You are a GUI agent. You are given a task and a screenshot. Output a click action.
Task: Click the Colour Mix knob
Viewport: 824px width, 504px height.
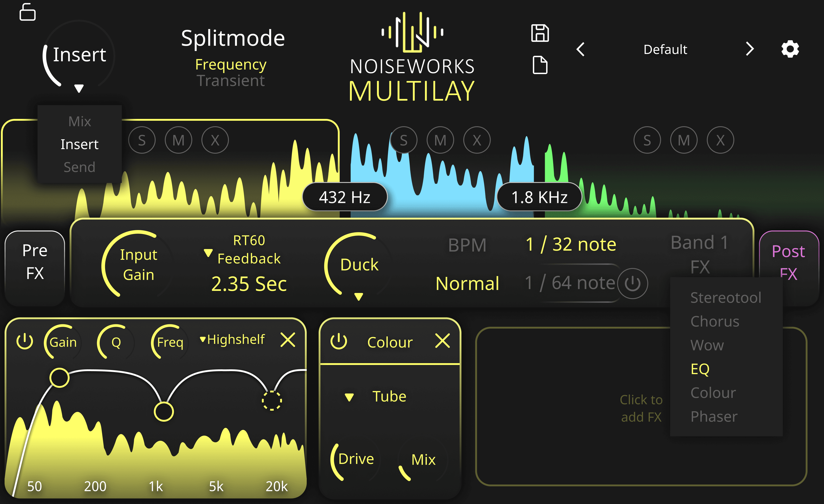click(423, 460)
